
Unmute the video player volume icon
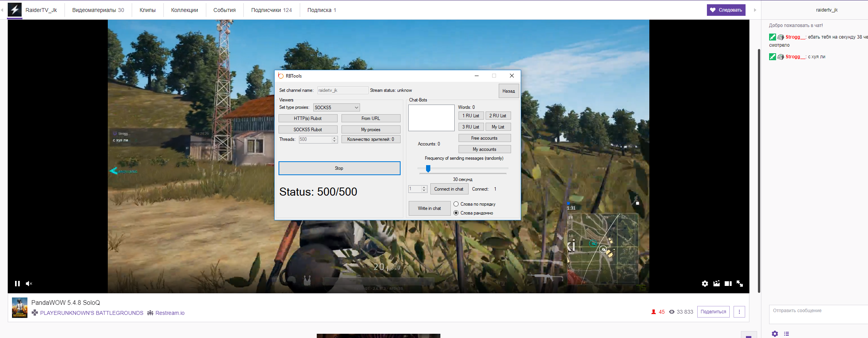29,284
